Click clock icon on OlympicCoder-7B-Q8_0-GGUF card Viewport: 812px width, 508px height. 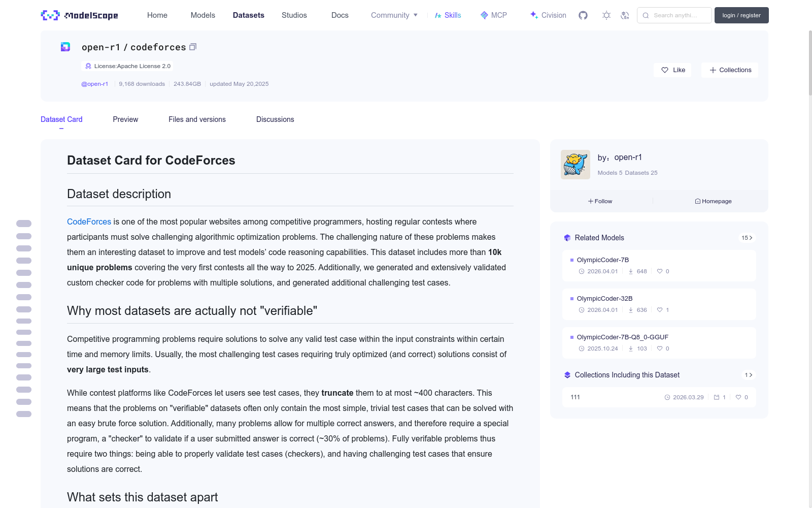tap(582, 348)
